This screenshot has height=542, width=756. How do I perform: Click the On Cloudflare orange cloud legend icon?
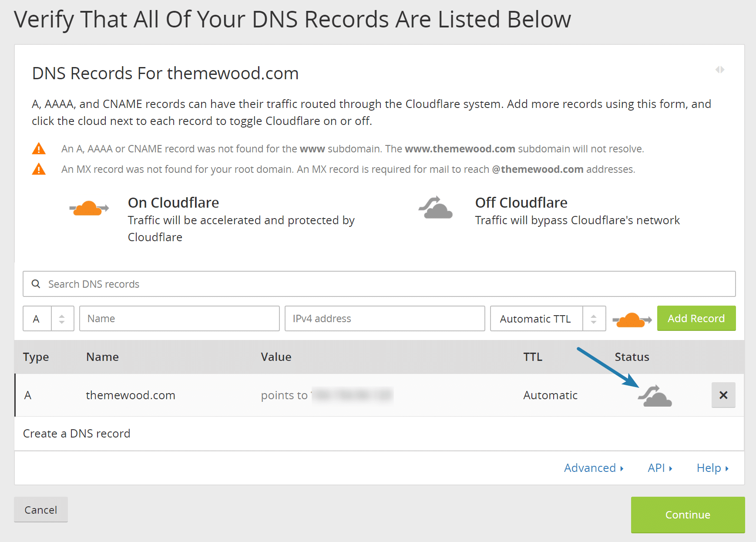(x=89, y=208)
